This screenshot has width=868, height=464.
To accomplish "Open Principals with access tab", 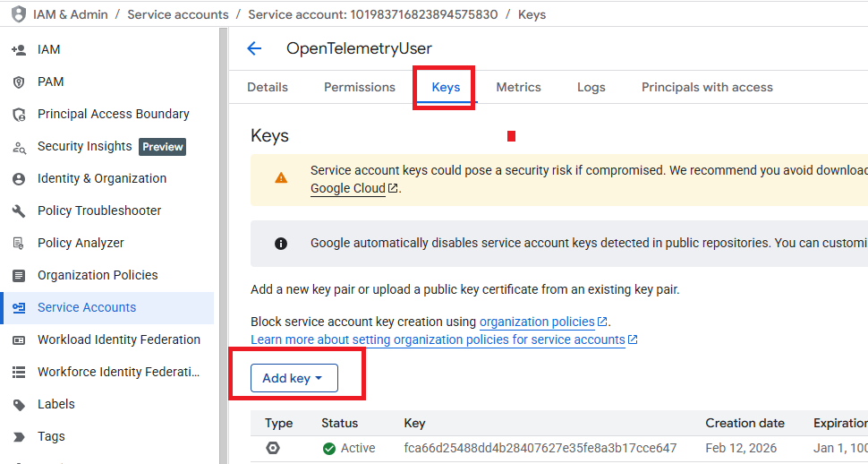I will click(x=707, y=87).
